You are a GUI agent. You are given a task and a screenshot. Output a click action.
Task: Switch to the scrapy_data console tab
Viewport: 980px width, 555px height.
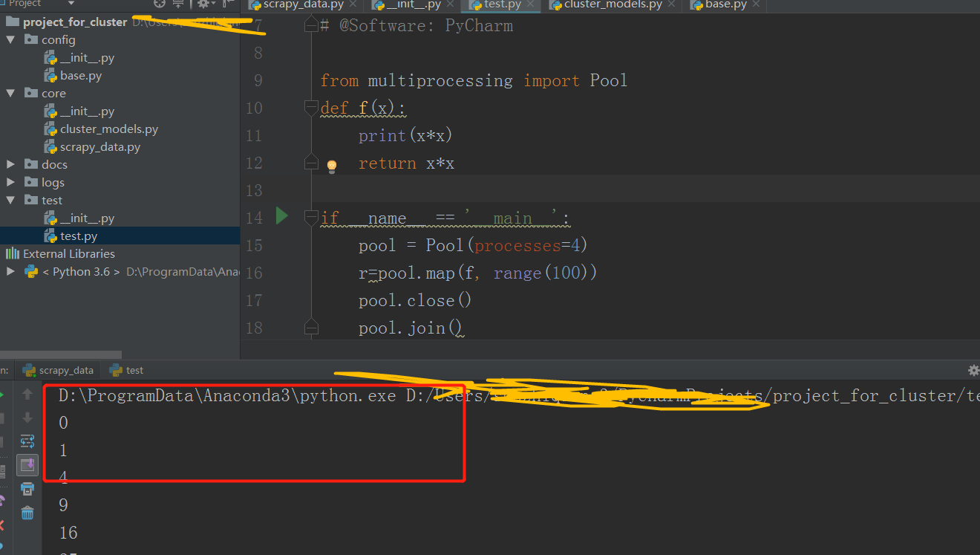(x=59, y=369)
